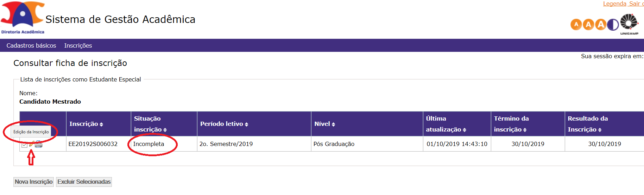Toggle checkbox for inscription EE20192S006032
Image resolution: width=644 pixels, height=195 pixels.
[24, 145]
